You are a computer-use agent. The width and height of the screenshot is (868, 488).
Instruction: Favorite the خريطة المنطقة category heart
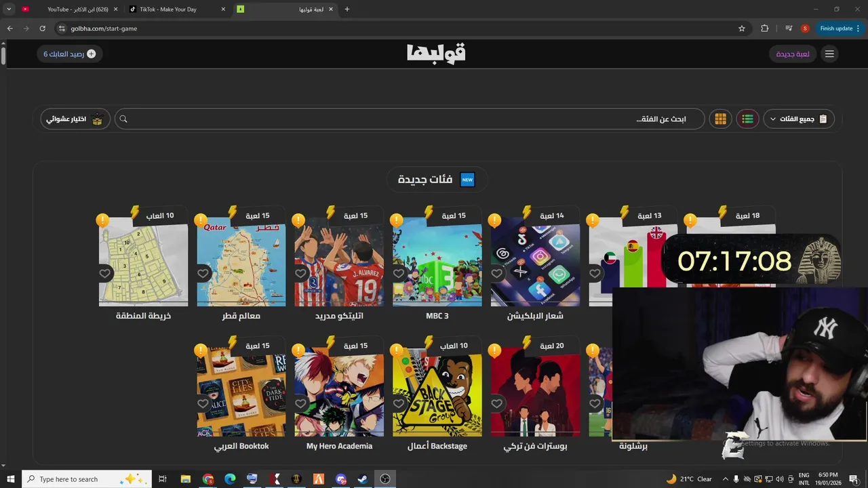pyautogui.click(x=105, y=274)
